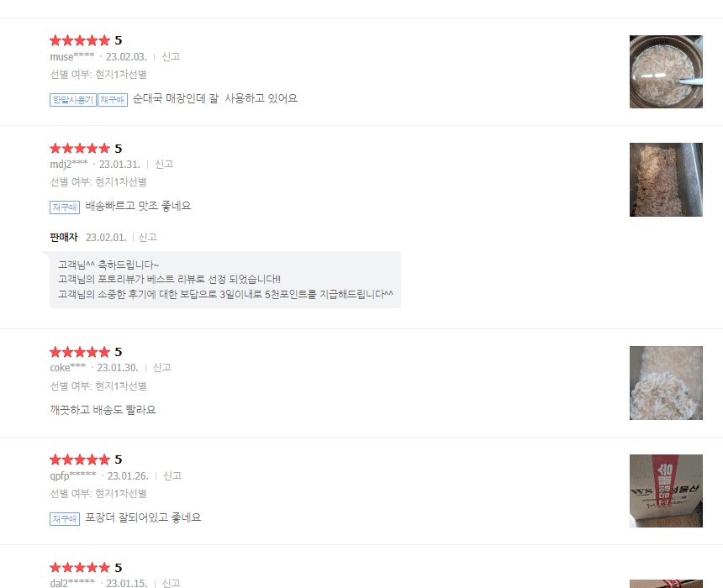Click the 재구매 badge on qpfp***** review

(x=65, y=519)
